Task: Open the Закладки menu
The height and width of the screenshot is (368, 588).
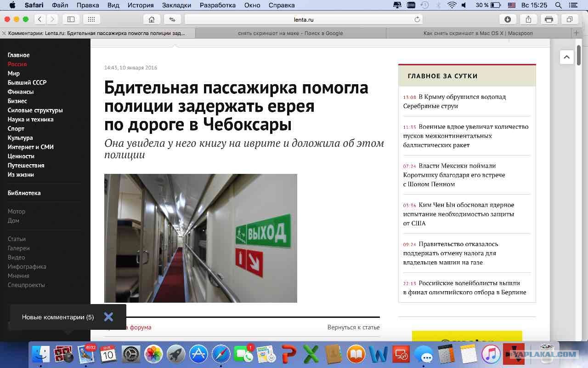Action: click(176, 5)
